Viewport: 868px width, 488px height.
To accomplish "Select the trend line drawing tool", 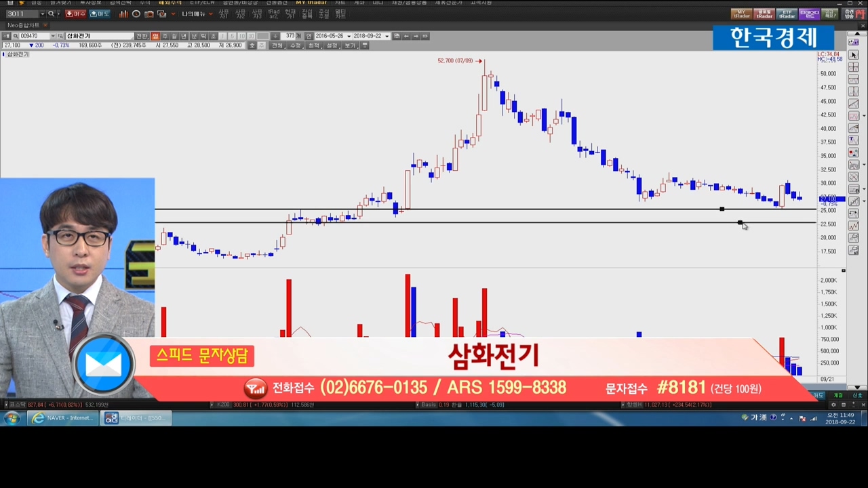I will pos(854,104).
